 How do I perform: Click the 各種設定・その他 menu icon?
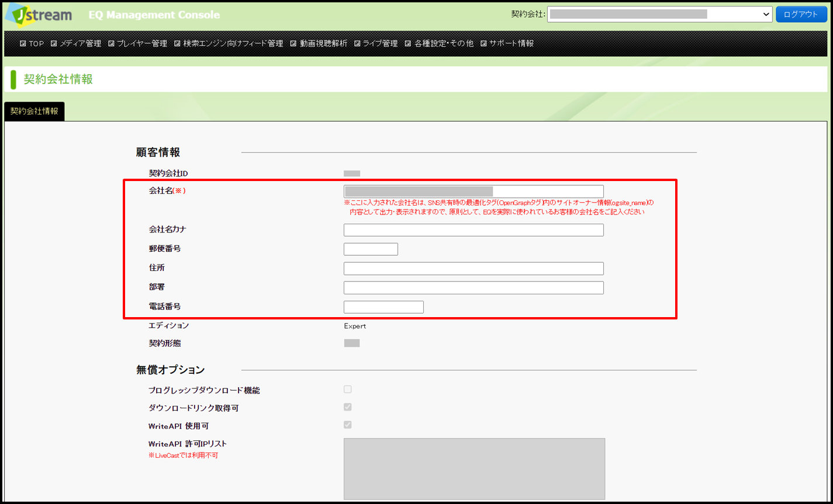[x=408, y=44]
